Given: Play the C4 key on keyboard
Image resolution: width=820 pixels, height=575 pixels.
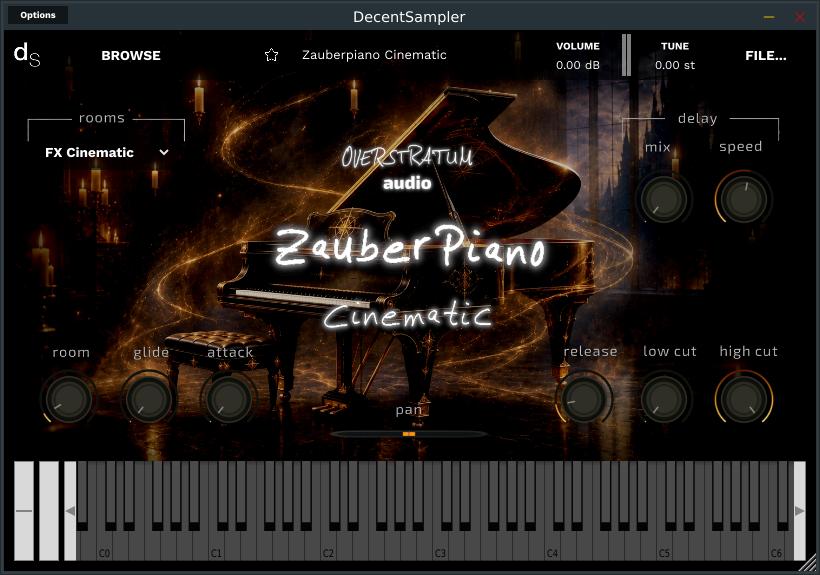Looking at the screenshot, I should (x=552, y=546).
